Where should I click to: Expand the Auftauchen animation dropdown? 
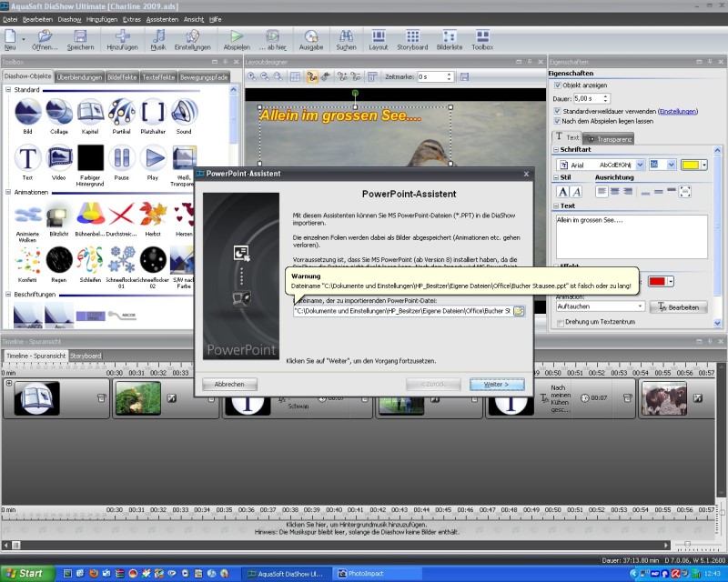640,307
